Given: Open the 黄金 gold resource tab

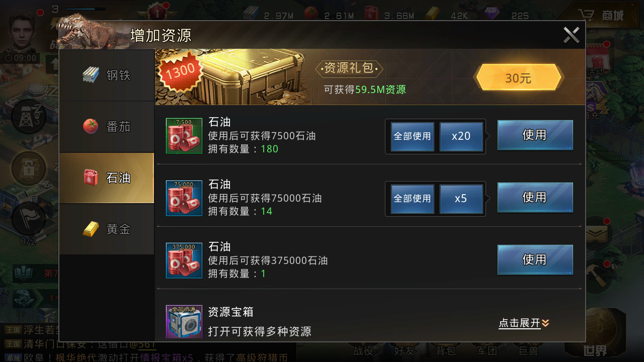Looking at the screenshot, I should pos(107,229).
